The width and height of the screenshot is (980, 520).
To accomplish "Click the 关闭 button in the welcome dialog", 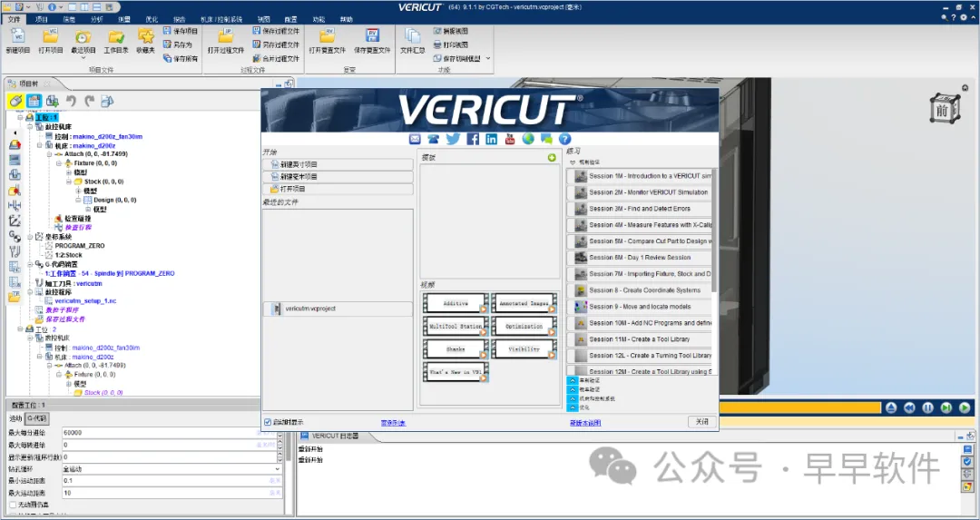I will click(x=701, y=422).
